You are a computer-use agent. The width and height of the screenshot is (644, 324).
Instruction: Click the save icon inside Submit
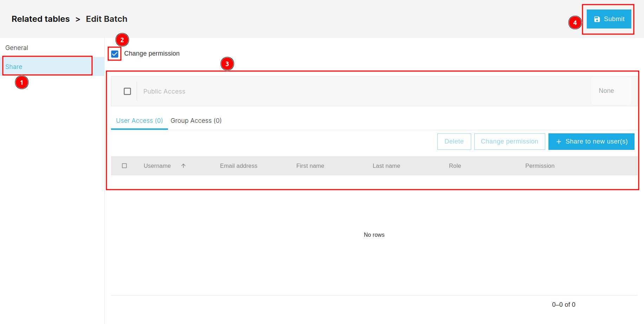point(597,19)
